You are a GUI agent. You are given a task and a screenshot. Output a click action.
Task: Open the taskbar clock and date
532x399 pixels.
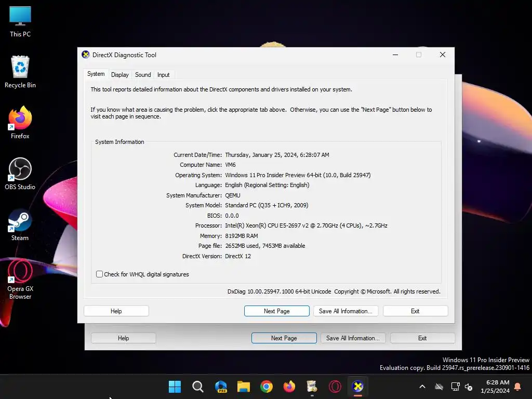[495, 387]
